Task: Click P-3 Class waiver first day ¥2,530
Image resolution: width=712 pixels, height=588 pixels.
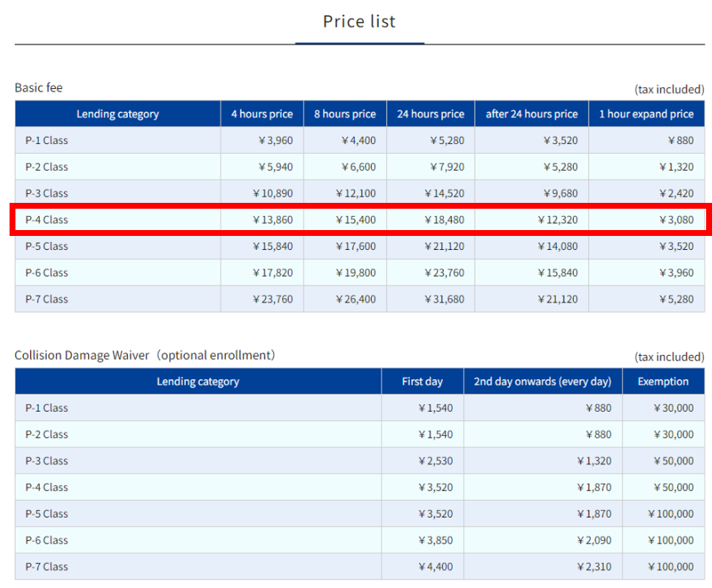Action: [x=436, y=461]
